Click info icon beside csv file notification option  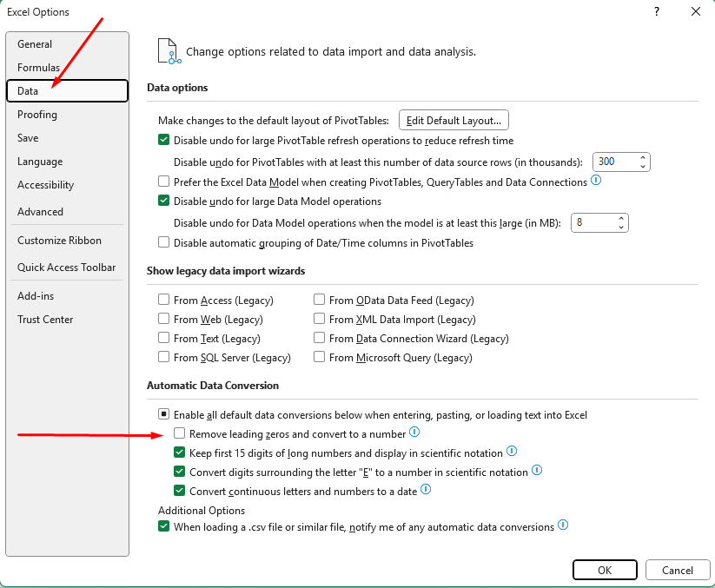pyautogui.click(x=563, y=525)
